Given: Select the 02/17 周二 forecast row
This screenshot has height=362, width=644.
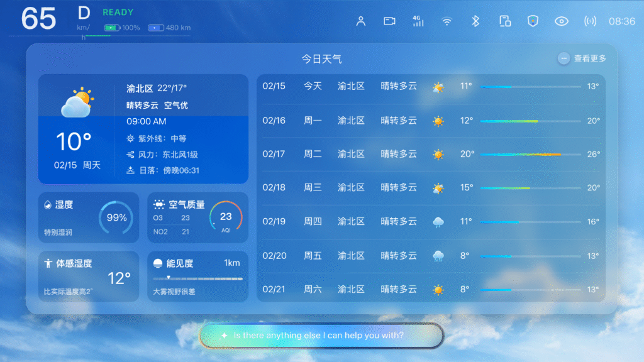Looking at the screenshot, I should click(x=431, y=155).
